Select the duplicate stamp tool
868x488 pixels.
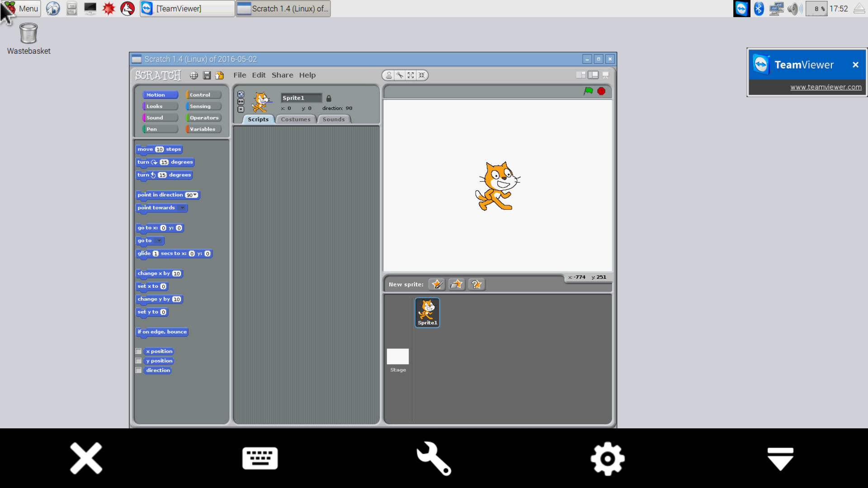389,75
